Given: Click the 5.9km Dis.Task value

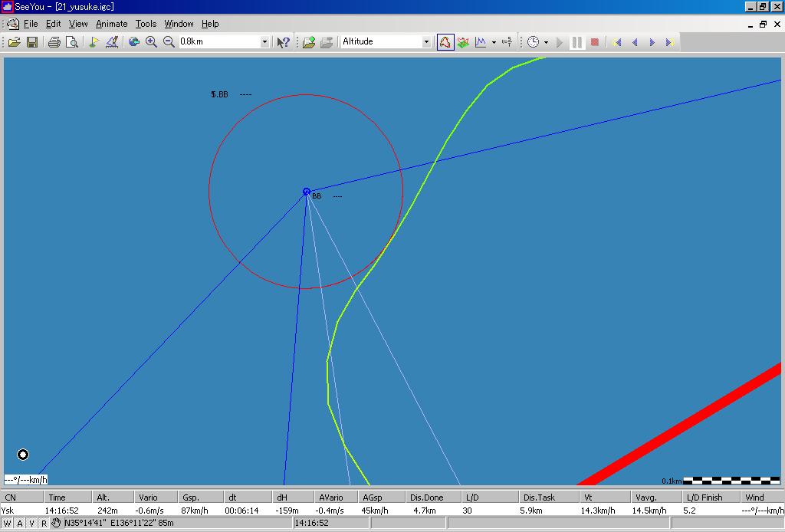Looking at the screenshot, I should (531, 511).
